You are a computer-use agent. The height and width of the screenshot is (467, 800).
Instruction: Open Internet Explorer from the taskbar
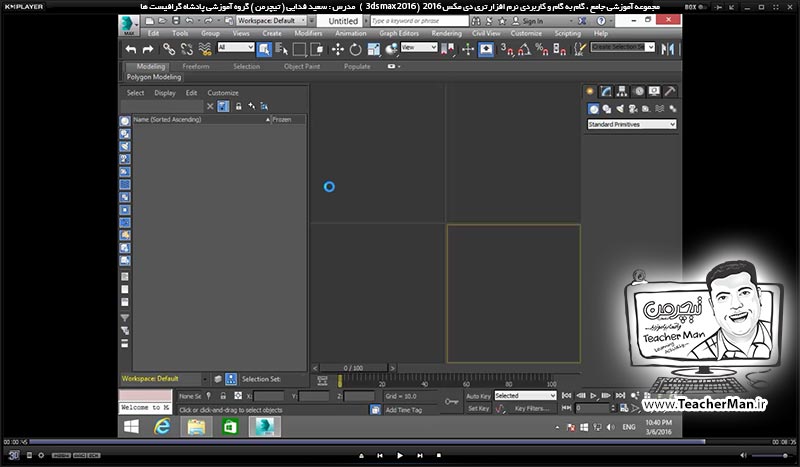click(x=163, y=427)
